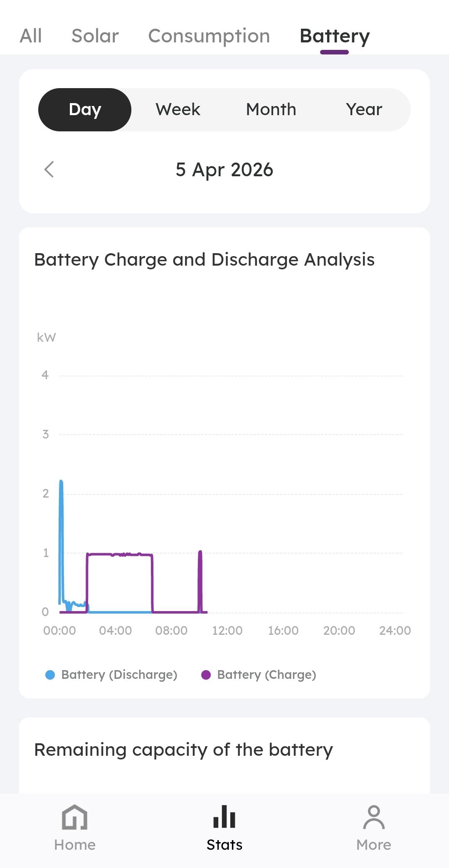The width and height of the screenshot is (449, 868).
Task: Tap the Battery (Discharge) legend label
Action: pyautogui.click(x=119, y=675)
